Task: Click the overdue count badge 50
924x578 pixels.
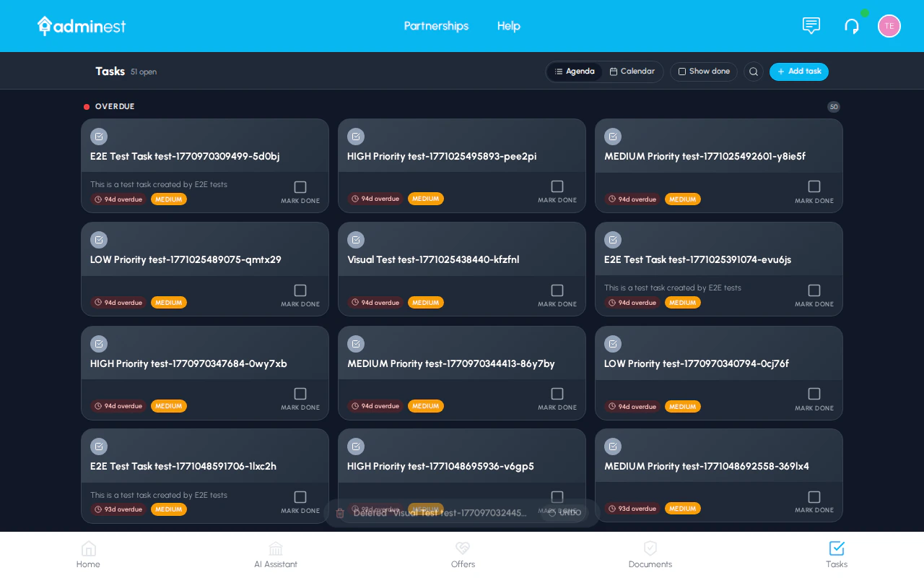Action: pyautogui.click(x=834, y=107)
